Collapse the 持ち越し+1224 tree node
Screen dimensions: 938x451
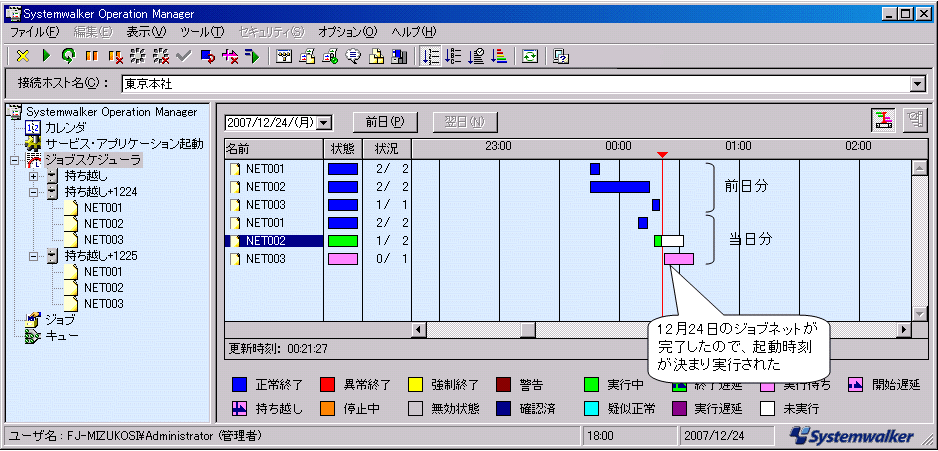(x=33, y=192)
